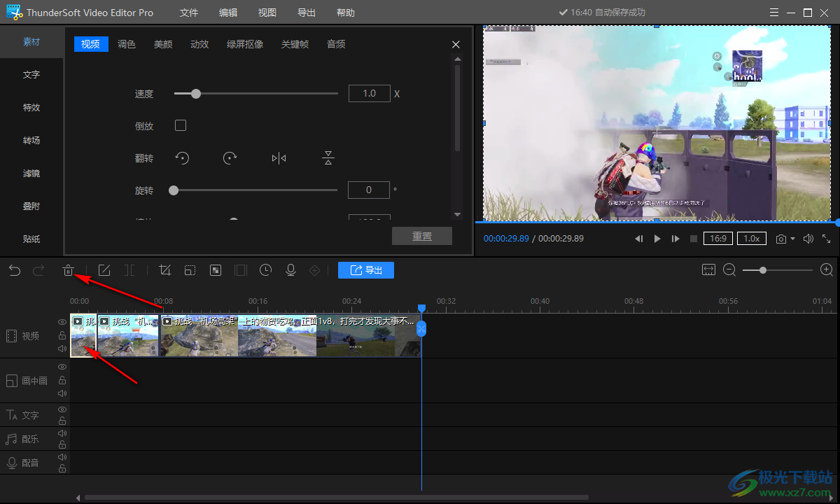Screen dimensions: 840x504
Task: Open the snapshot dropdown arrow
Action: (793, 239)
